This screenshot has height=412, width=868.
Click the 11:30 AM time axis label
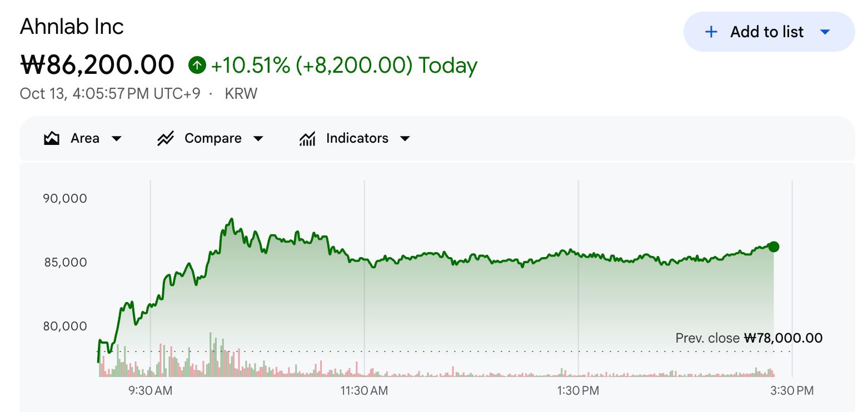[364, 391]
